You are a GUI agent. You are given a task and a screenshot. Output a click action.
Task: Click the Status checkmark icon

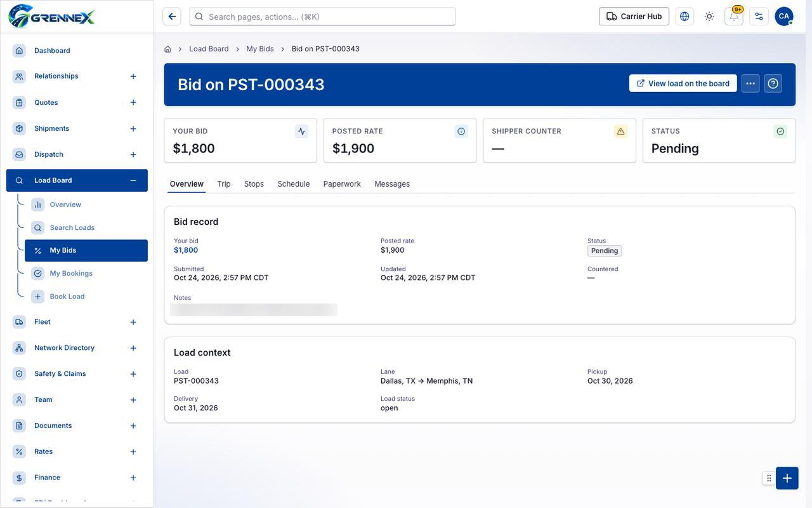click(780, 131)
